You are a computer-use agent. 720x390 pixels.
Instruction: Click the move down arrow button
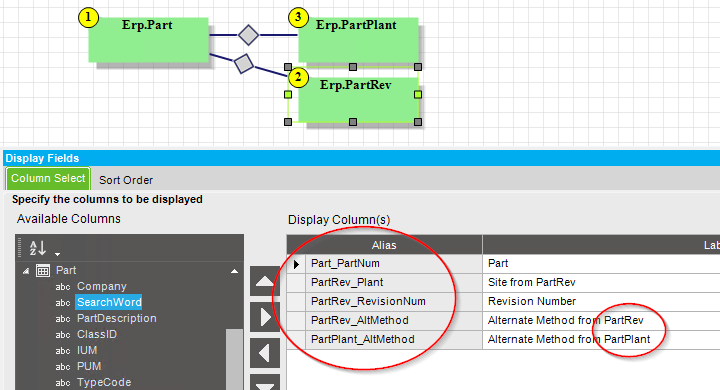tap(264, 382)
